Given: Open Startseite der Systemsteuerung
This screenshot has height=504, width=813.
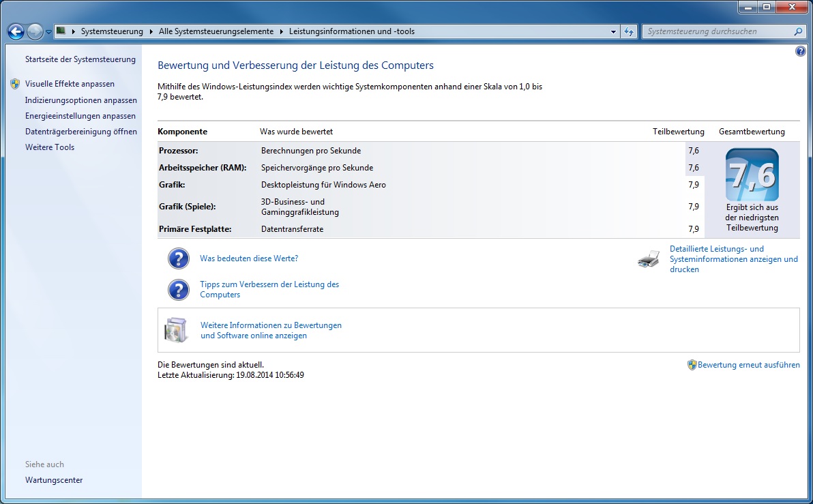Looking at the screenshot, I should [x=80, y=59].
